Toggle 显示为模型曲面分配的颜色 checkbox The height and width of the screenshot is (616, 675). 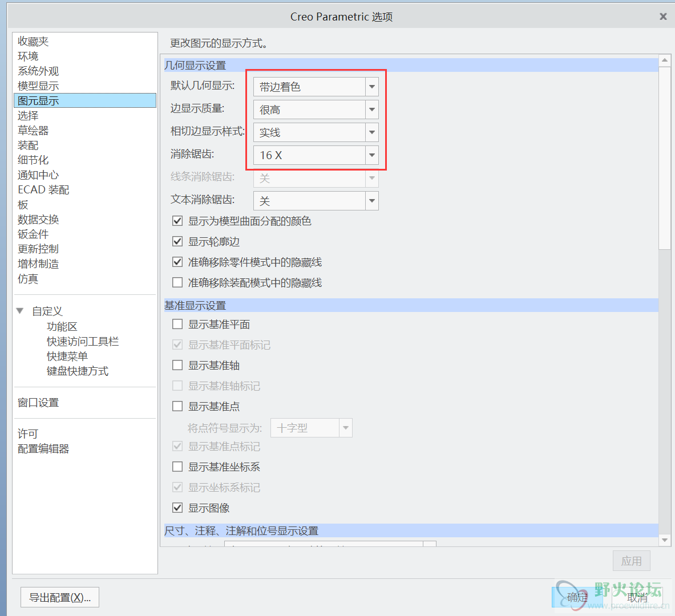coord(177,221)
